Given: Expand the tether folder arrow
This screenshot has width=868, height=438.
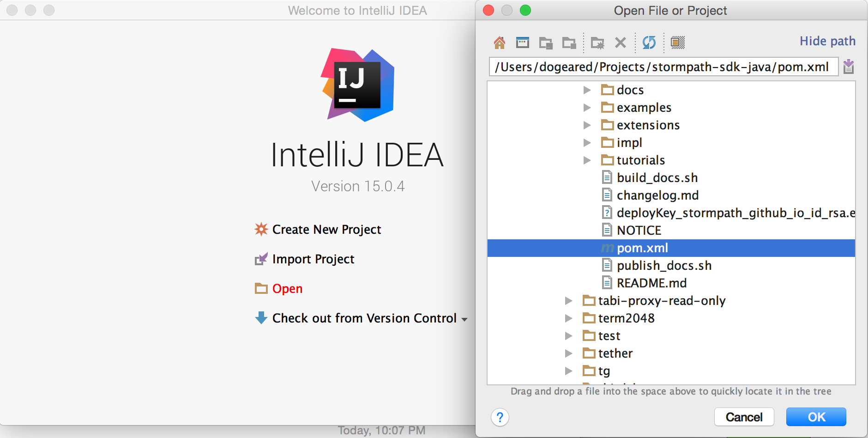Looking at the screenshot, I should point(569,353).
